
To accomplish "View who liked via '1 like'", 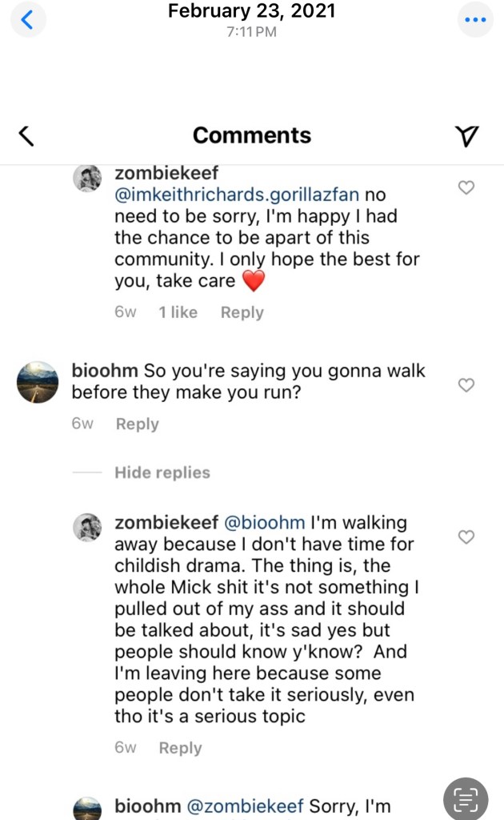I will (x=178, y=312).
